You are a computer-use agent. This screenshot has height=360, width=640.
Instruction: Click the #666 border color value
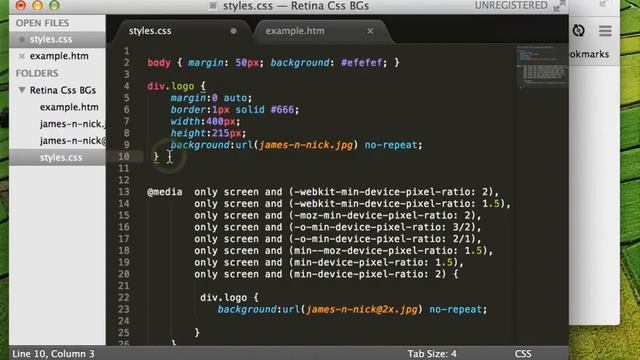[x=282, y=109]
